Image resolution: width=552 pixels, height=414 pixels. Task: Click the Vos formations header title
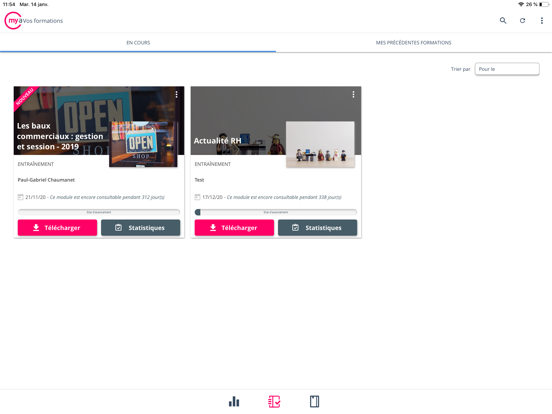tap(43, 21)
